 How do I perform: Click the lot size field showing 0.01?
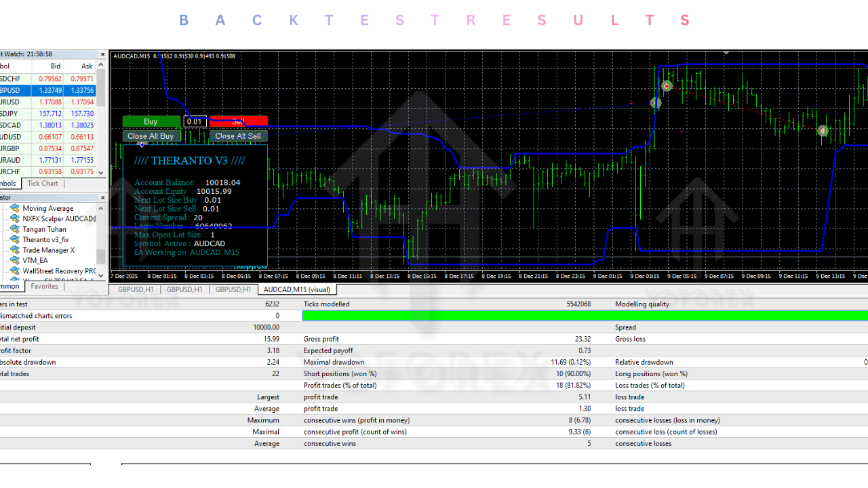(195, 121)
